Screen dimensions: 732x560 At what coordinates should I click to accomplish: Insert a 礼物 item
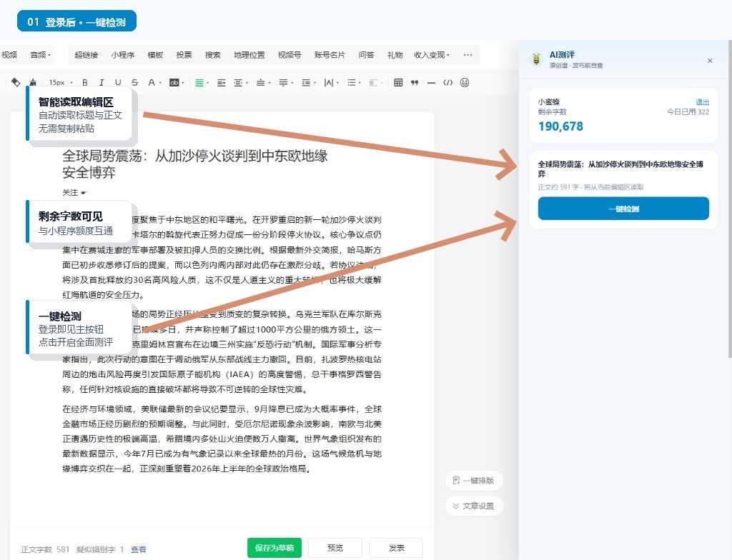[395, 55]
